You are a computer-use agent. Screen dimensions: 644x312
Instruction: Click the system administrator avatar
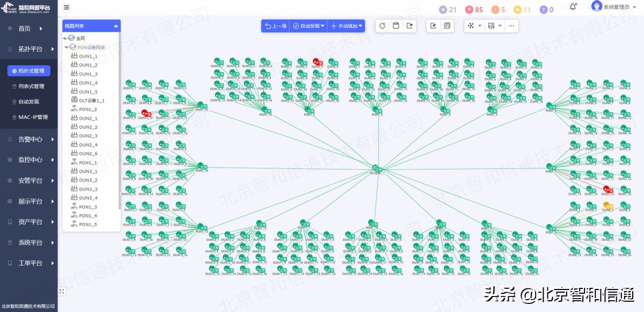(597, 6)
